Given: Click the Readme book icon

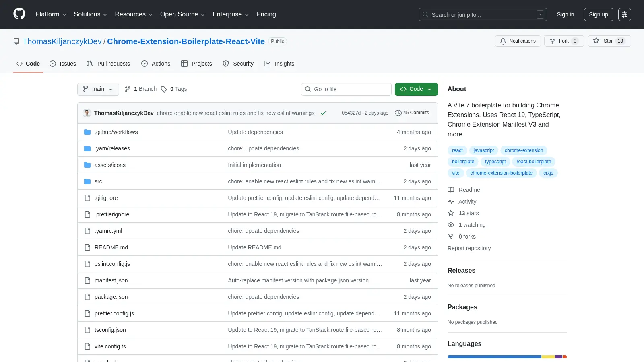Looking at the screenshot, I should [x=451, y=190].
